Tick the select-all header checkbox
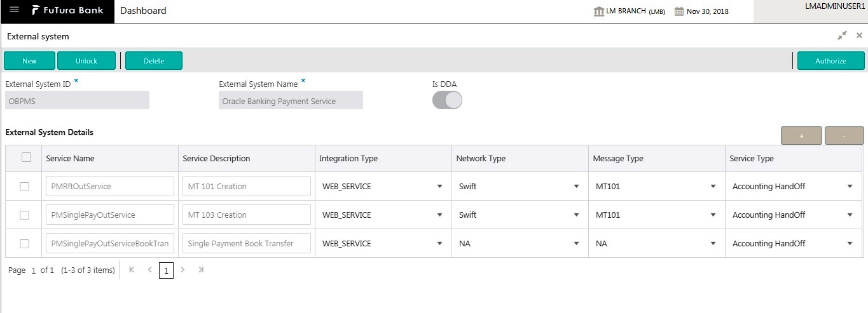868x313 pixels. [26, 157]
